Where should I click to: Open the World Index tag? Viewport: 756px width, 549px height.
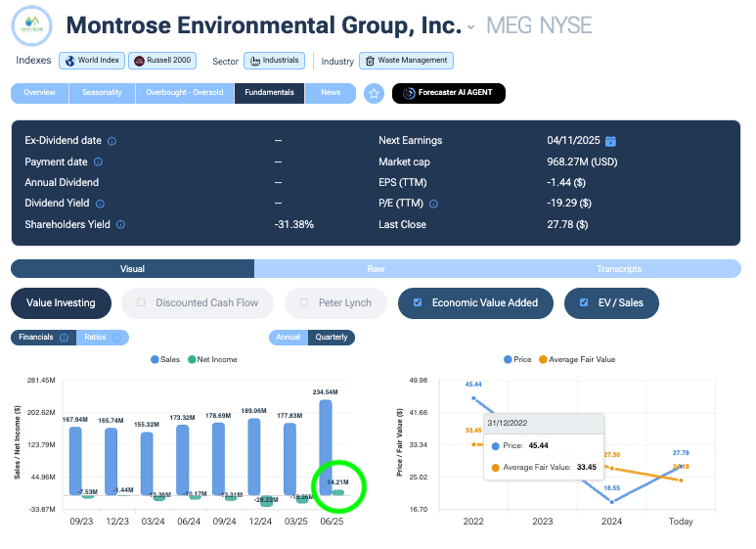[92, 61]
